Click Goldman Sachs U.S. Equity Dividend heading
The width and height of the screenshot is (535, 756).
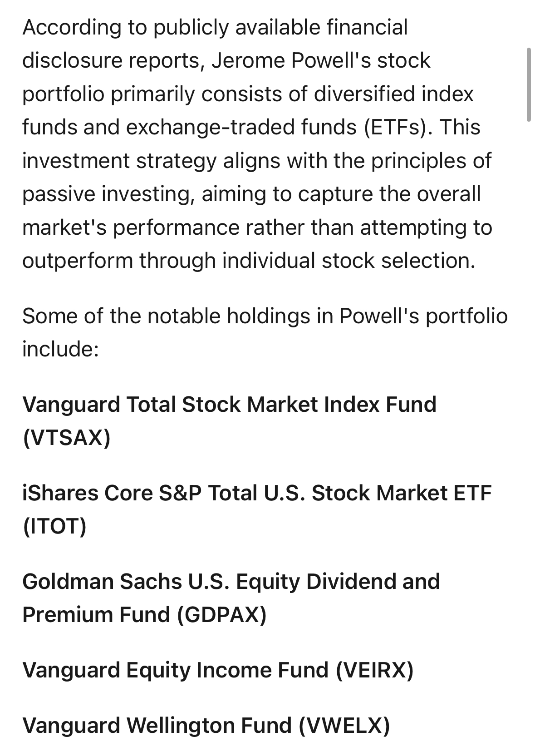point(231,581)
